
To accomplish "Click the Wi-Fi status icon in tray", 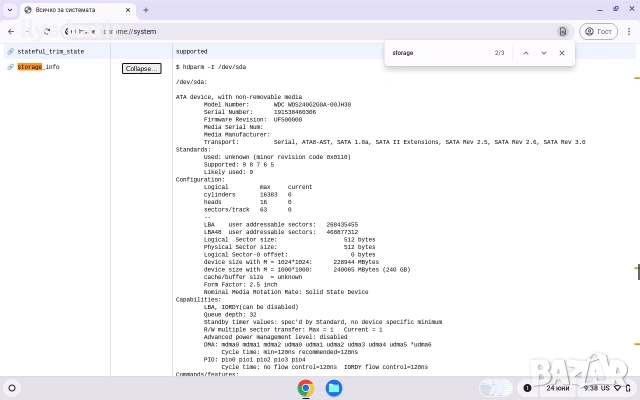I will pyautogui.click(x=618, y=388).
